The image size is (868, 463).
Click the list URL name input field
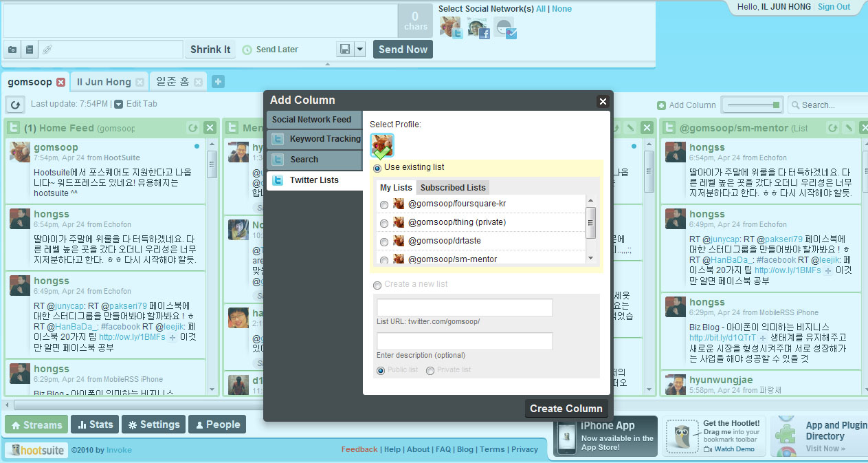tap(465, 308)
